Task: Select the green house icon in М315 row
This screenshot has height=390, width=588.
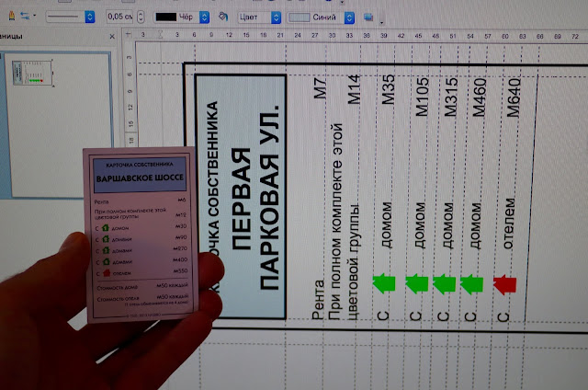Action: point(445,283)
